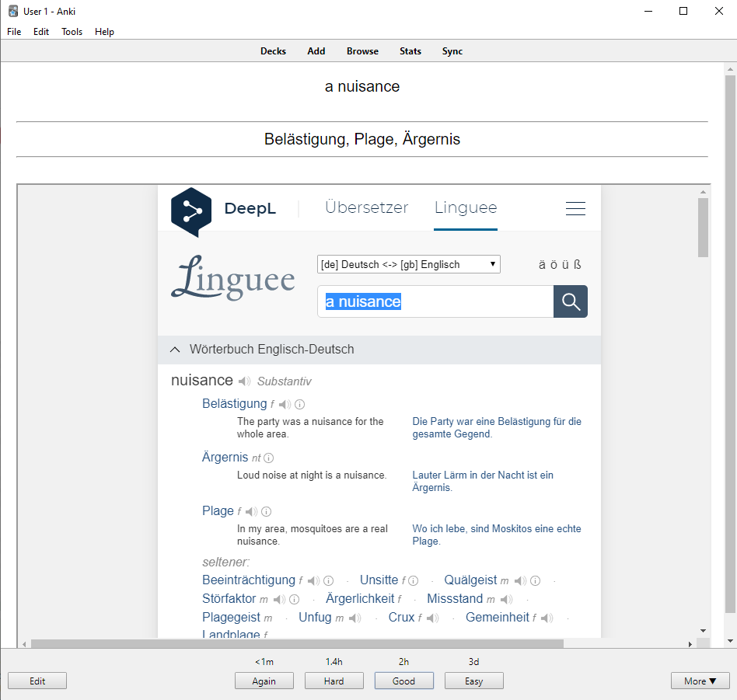Click the down arrow of card scrollbar

tap(730, 641)
